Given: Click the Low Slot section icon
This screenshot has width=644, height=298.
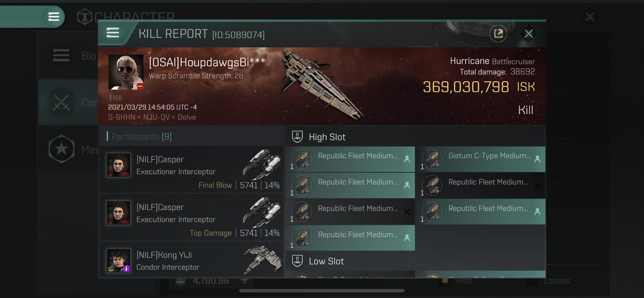Looking at the screenshot, I should click(297, 261).
